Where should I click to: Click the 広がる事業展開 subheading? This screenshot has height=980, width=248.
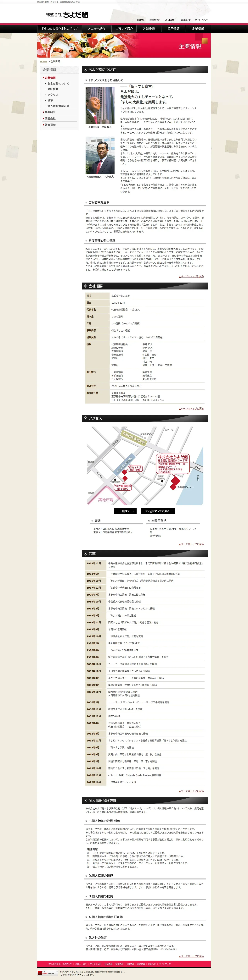click(99, 202)
